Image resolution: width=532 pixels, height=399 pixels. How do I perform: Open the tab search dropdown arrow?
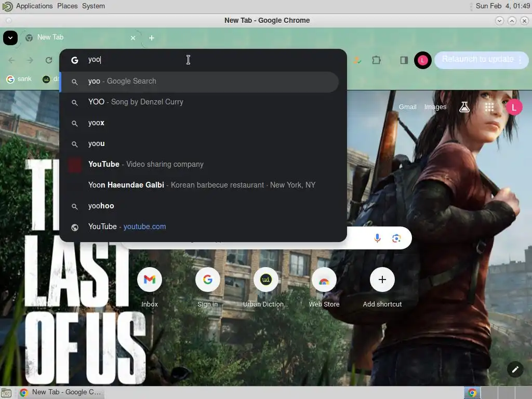tap(10, 37)
